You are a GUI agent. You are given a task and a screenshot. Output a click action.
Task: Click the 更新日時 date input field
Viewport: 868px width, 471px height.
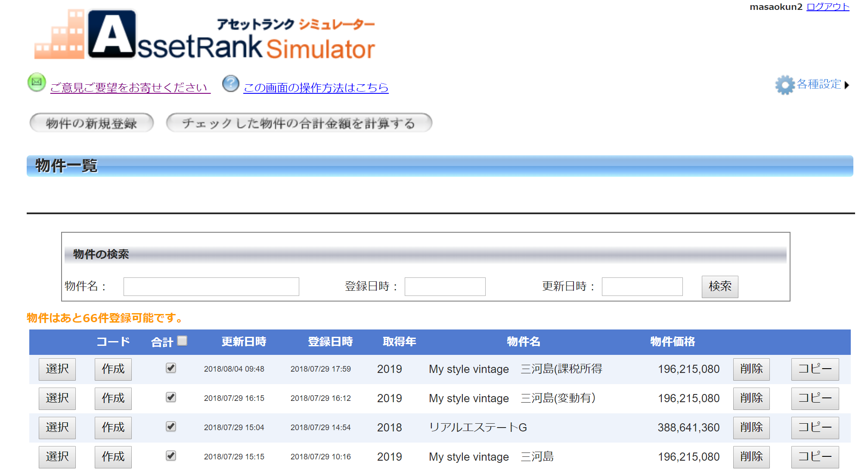tap(642, 286)
